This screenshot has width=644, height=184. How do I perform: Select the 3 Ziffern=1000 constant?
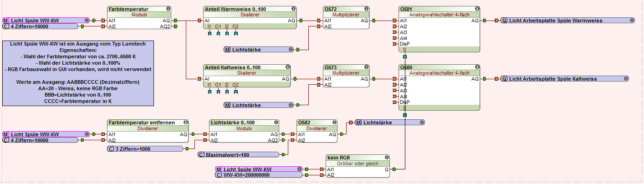click(145, 149)
